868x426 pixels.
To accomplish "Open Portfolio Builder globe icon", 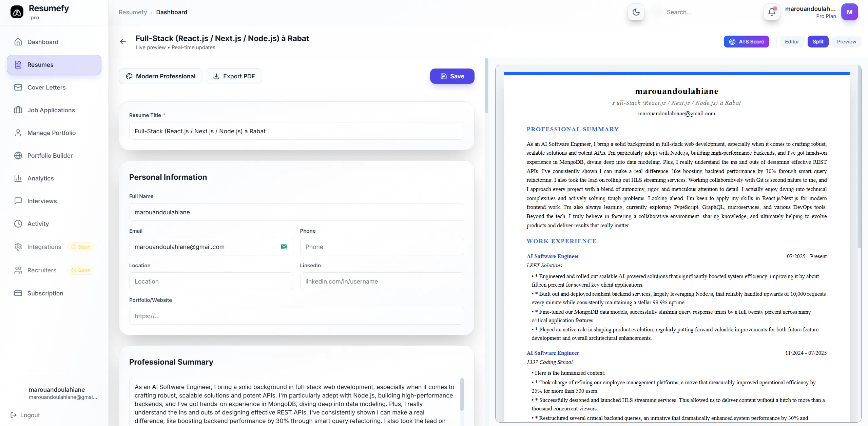I will [x=18, y=155].
